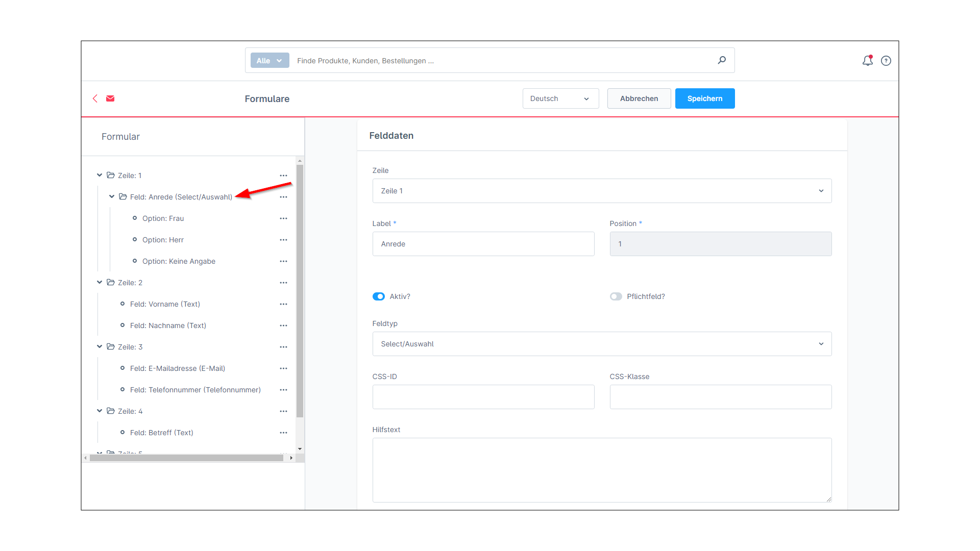Click the folder icon of Zeile: 2
Viewport: 980px width, 551px height.
(111, 282)
